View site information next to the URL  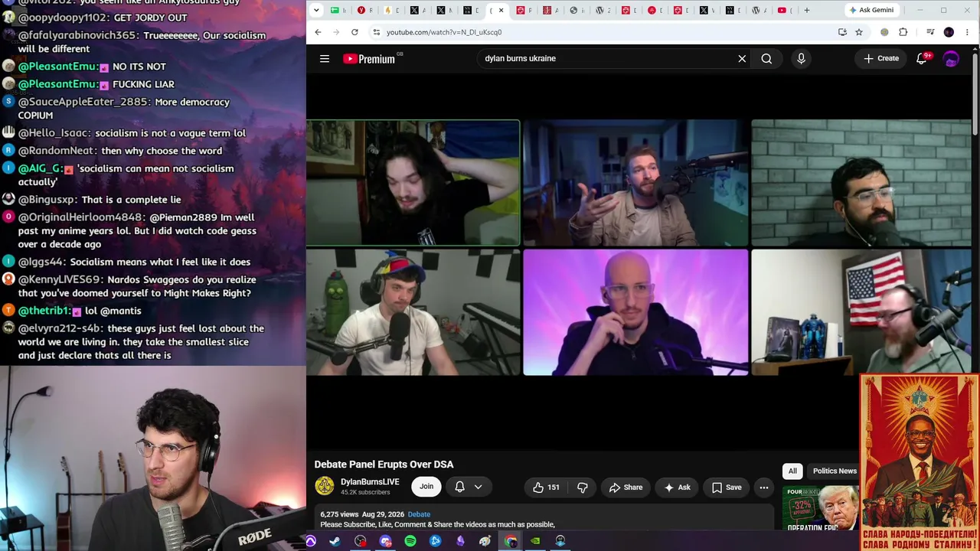click(376, 32)
